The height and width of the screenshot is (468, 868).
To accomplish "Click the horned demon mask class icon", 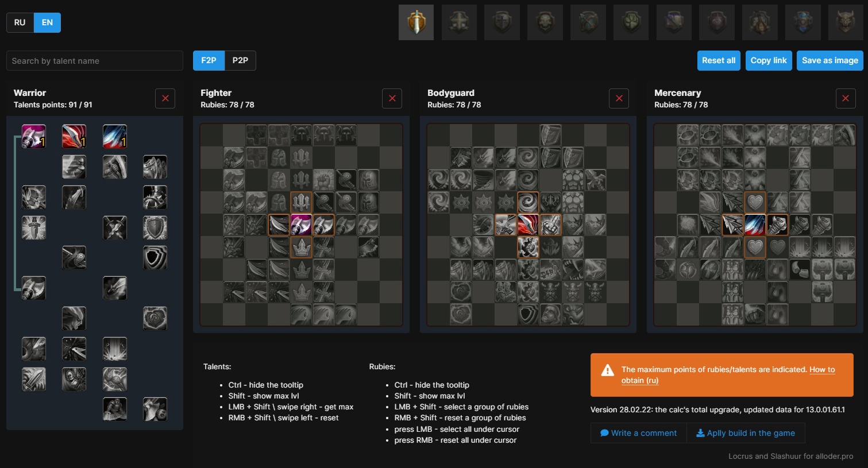I will click(846, 23).
